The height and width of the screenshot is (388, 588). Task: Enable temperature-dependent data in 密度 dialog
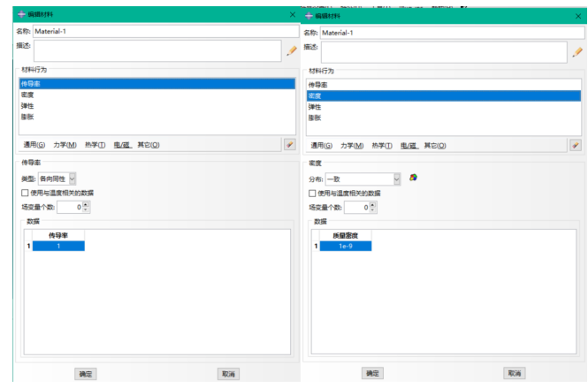coord(312,193)
